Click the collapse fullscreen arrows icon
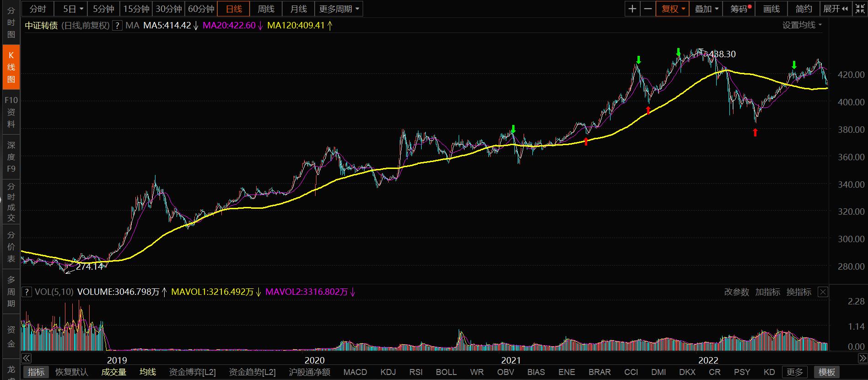 click(x=860, y=9)
